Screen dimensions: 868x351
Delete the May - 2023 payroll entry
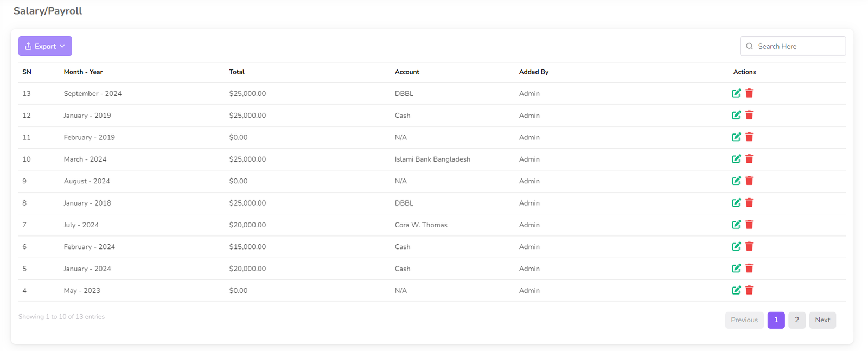click(749, 290)
